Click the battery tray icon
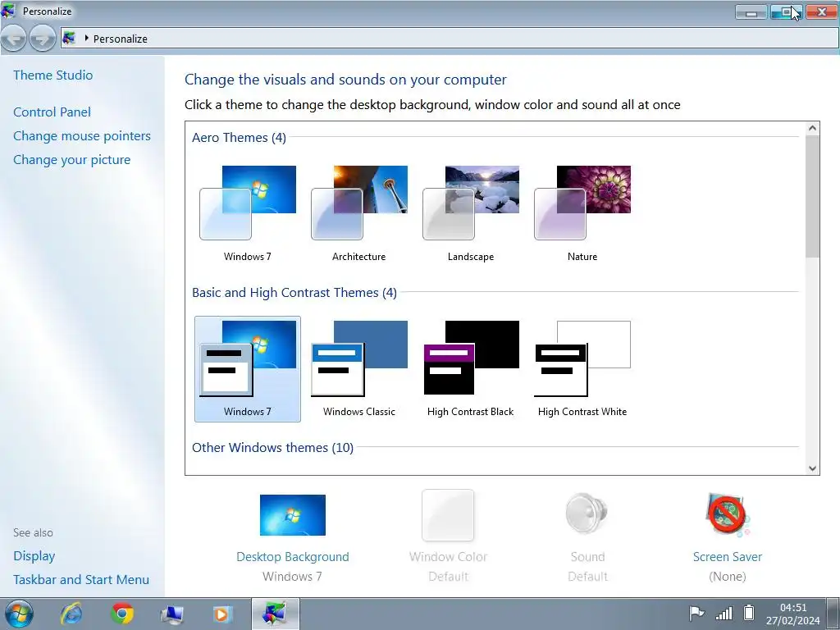 coord(749,612)
